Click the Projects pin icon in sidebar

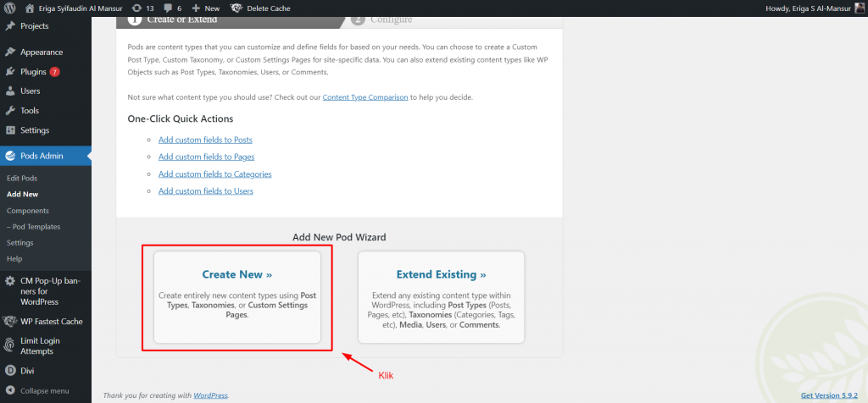coord(10,26)
